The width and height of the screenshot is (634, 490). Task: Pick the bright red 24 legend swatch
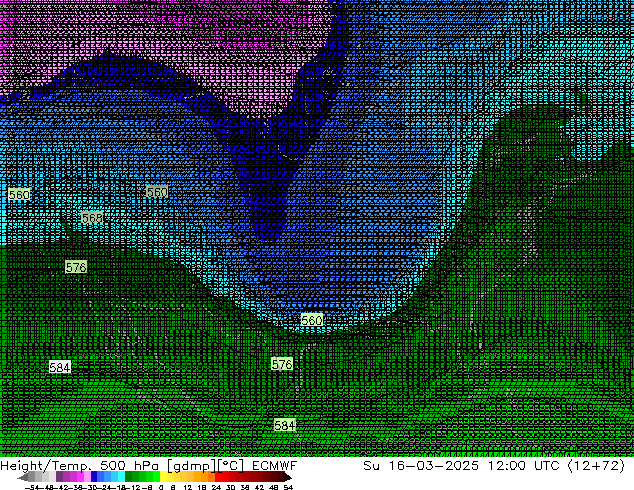point(219,476)
